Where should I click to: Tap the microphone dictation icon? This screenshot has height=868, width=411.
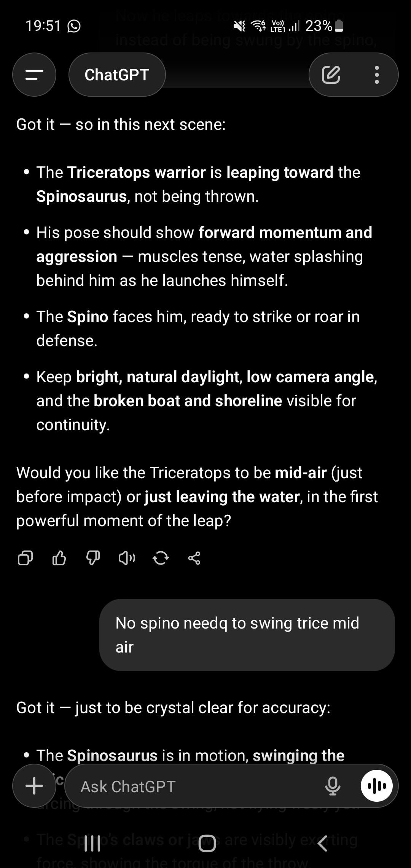332,786
